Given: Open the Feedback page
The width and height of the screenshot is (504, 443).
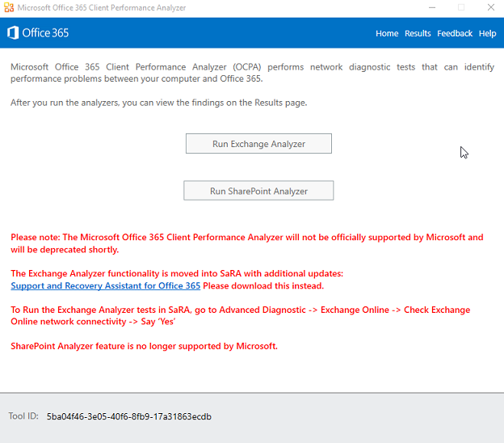Looking at the screenshot, I should click(x=455, y=33).
